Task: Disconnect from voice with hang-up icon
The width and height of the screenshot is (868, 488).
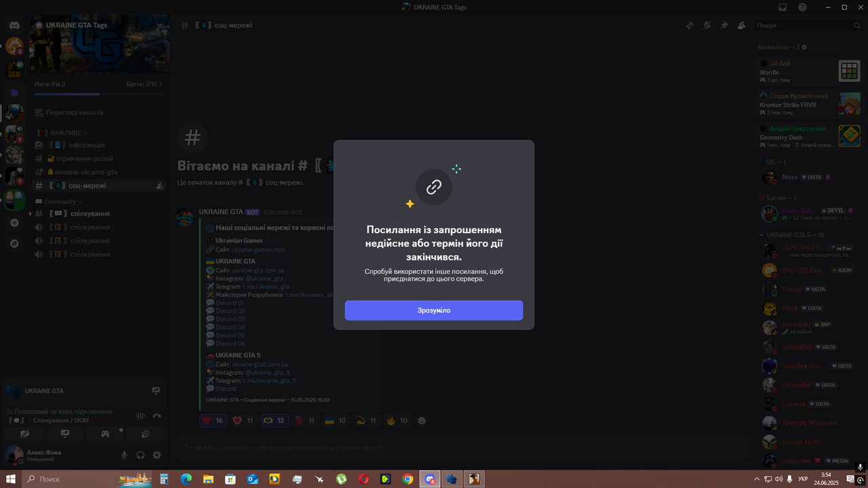Action: (x=157, y=416)
